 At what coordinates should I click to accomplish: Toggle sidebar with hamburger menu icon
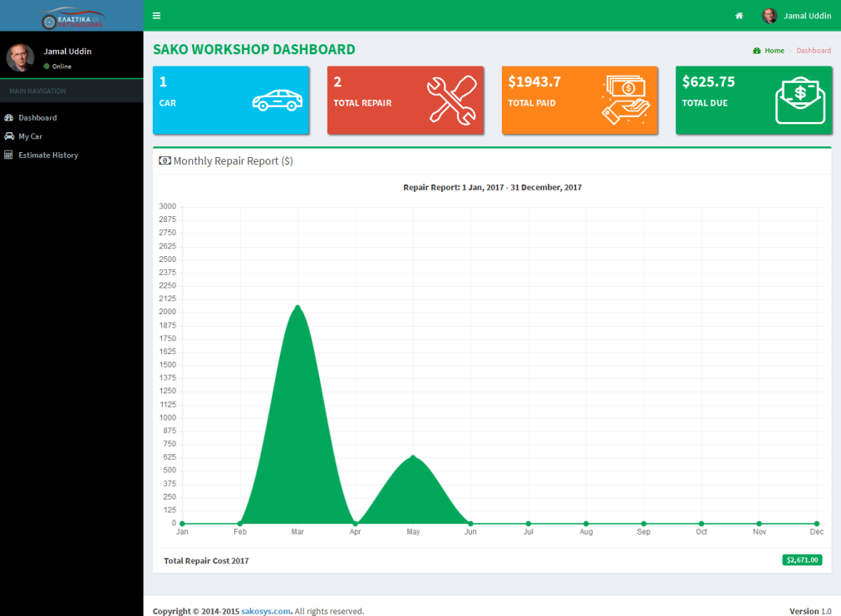click(x=156, y=16)
